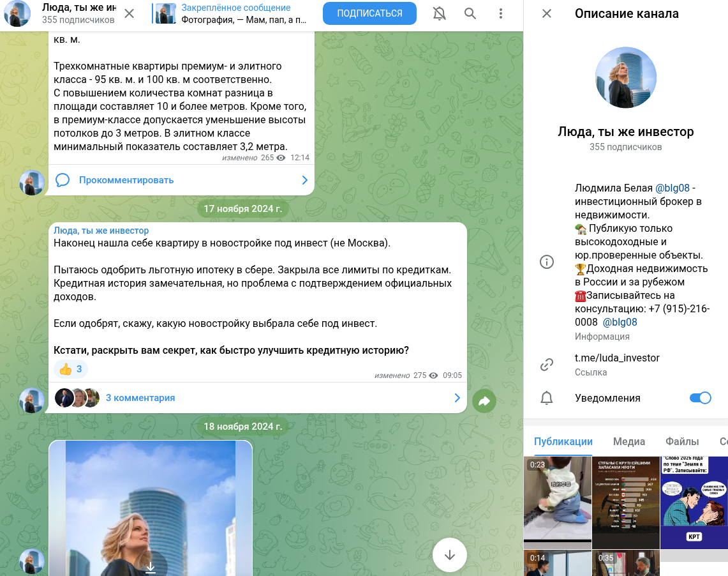Switch to the Медиа tab

[x=628, y=441]
